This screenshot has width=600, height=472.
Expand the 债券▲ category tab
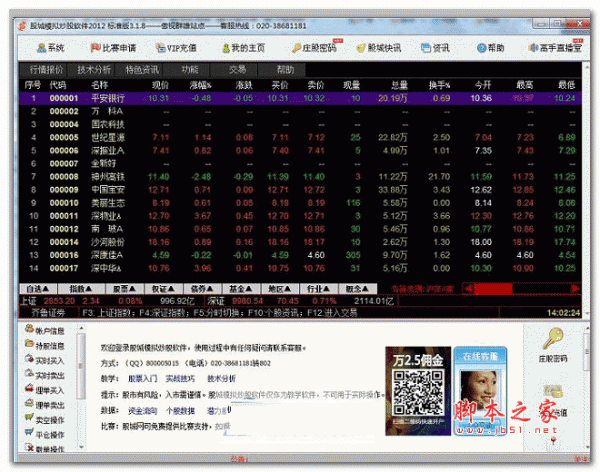(x=202, y=289)
